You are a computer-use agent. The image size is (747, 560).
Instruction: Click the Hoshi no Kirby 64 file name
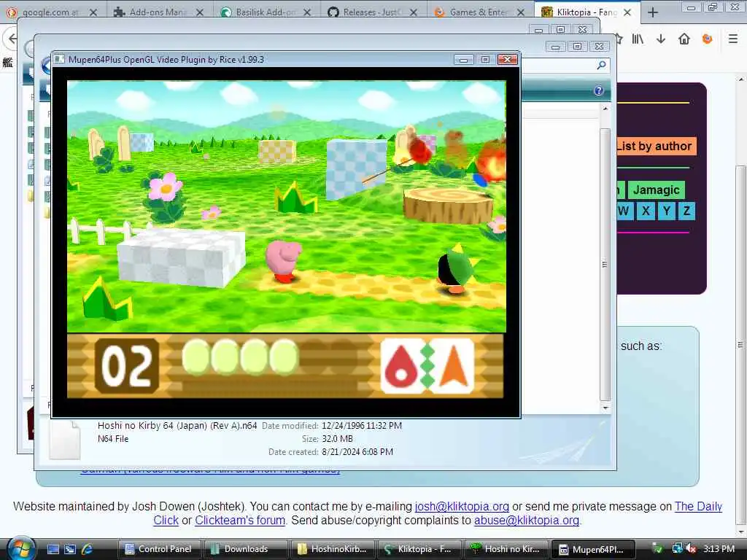177,426
